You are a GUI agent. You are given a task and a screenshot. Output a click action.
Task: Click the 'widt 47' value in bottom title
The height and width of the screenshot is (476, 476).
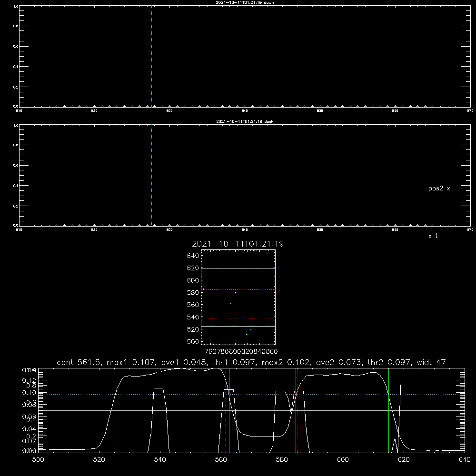pos(431,362)
